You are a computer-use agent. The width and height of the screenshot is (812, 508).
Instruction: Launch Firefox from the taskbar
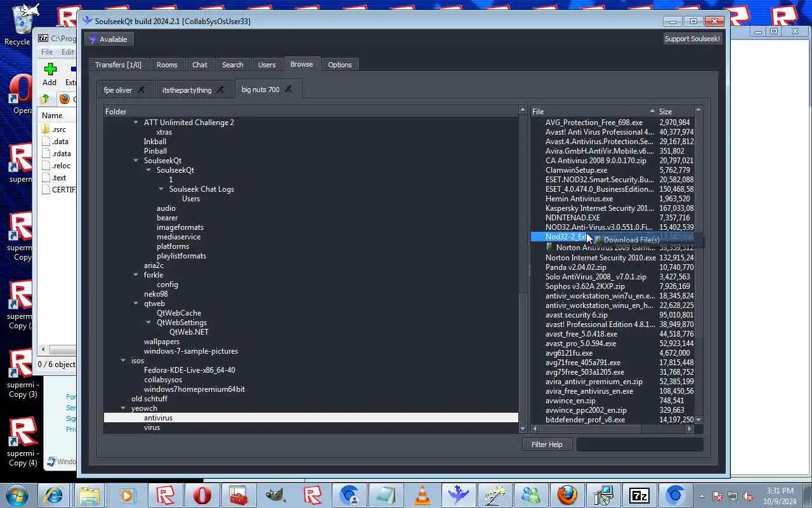tap(568, 495)
